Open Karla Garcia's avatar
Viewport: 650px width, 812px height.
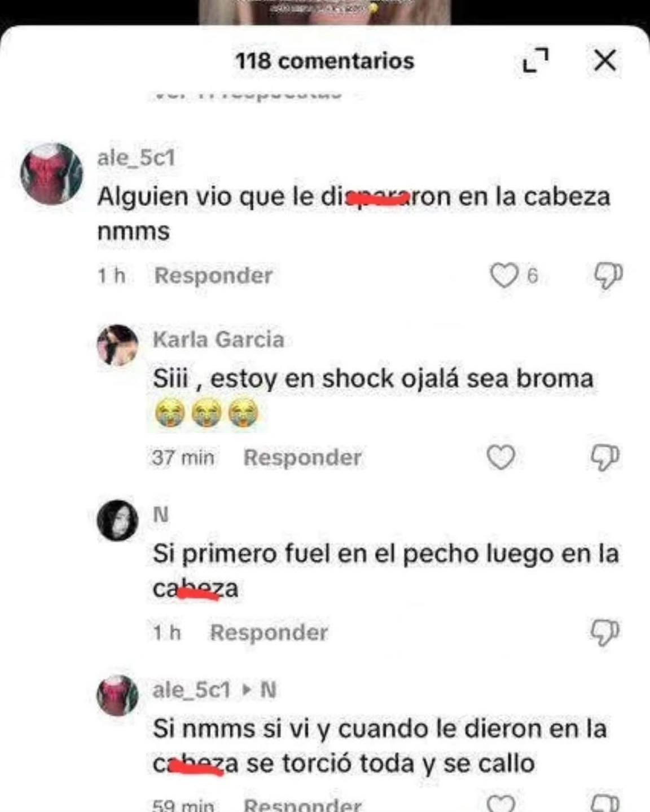(x=117, y=345)
